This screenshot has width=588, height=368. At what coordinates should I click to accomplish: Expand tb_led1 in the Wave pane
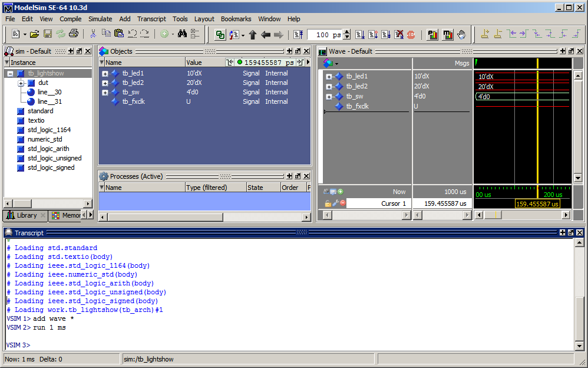click(329, 77)
